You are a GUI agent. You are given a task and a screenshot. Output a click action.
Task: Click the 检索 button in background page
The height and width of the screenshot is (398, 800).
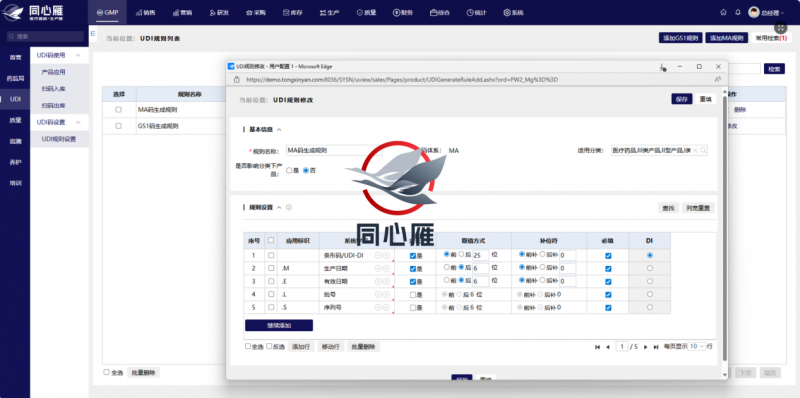coord(774,69)
